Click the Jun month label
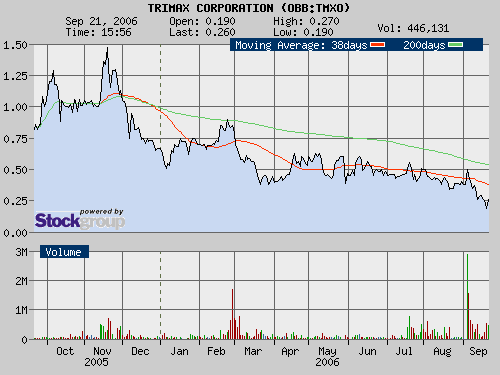Image resolution: width=500 pixels, height=375 pixels. pos(367,351)
